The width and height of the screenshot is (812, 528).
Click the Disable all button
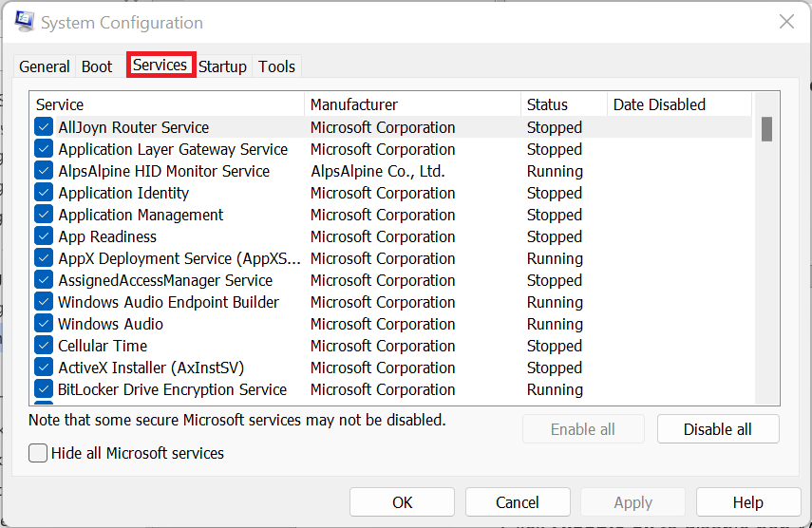coord(718,429)
